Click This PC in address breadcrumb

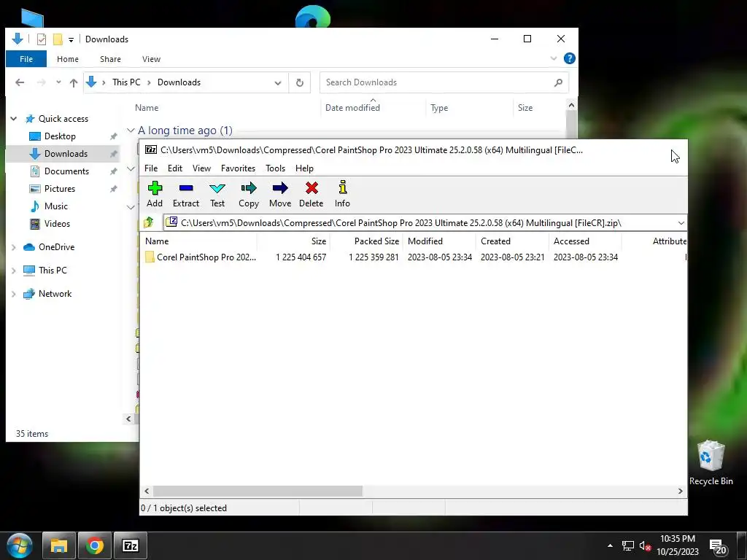click(x=126, y=82)
